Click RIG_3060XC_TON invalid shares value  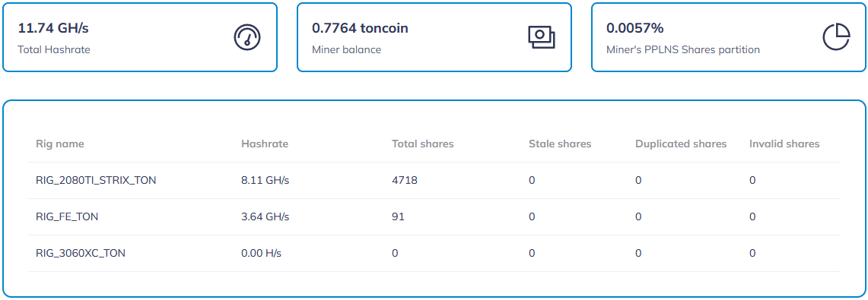[x=752, y=254]
